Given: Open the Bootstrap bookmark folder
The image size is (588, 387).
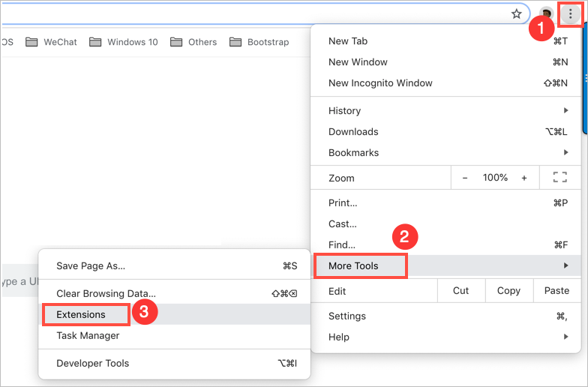Looking at the screenshot, I should pos(259,42).
